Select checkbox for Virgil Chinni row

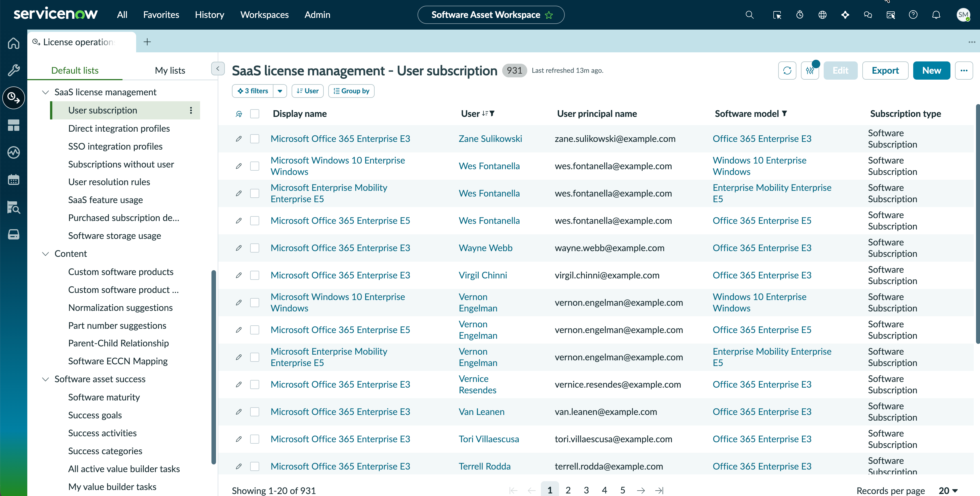[254, 275]
